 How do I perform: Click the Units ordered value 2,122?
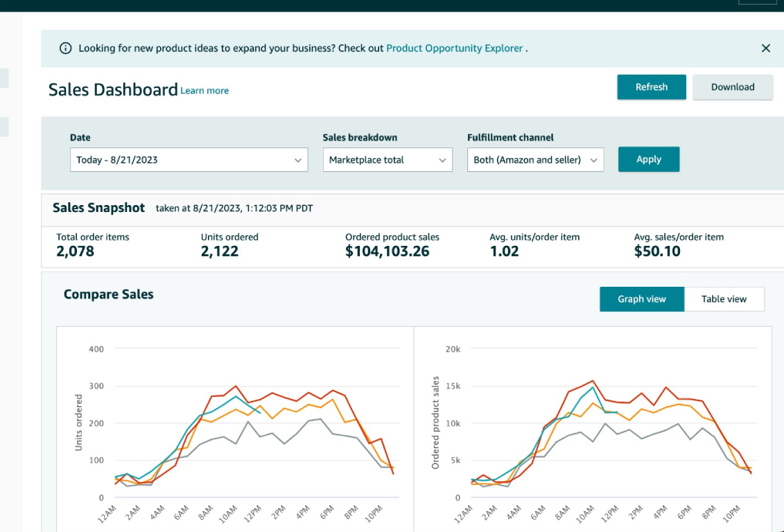[x=220, y=251]
